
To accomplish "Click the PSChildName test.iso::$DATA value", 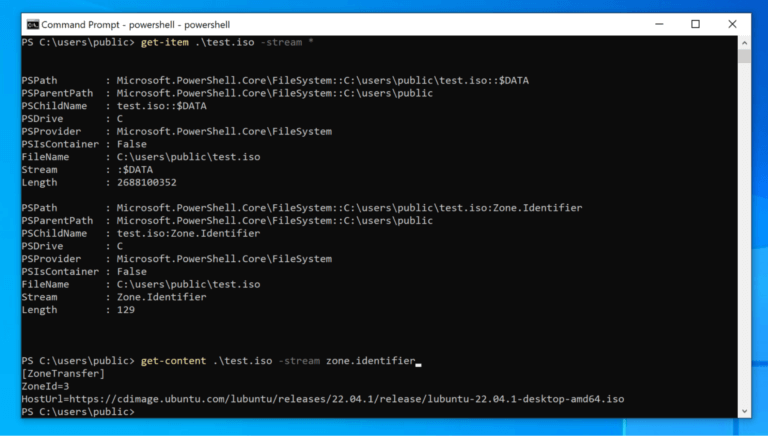I will [x=161, y=105].
